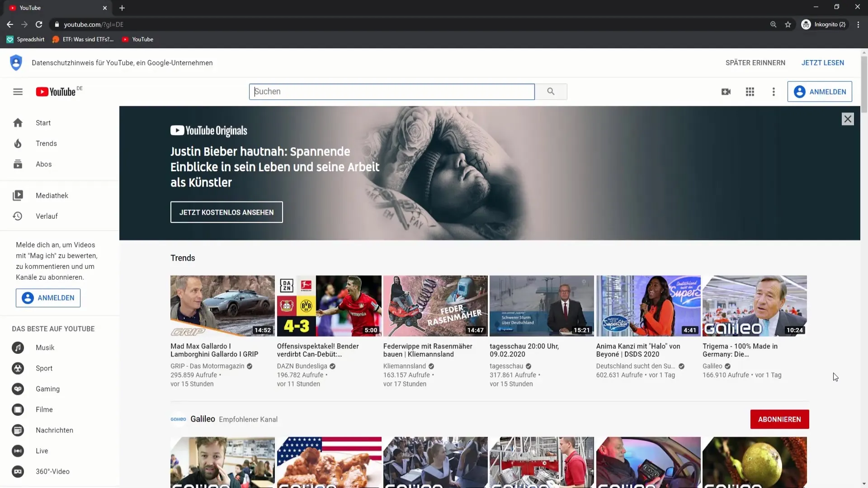Select Gaming in the sidebar
The width and height of the screenshot is (868, 488).
coord(47,389)
